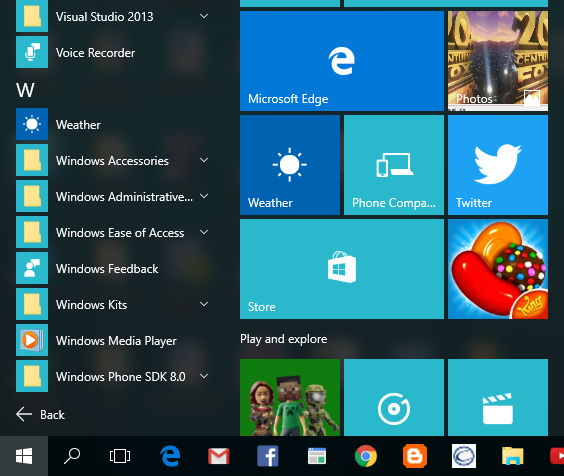The width and height of the screenshot is (564, 476).
Task: Open the Weather tile in Start
Action: coord(290,165)
